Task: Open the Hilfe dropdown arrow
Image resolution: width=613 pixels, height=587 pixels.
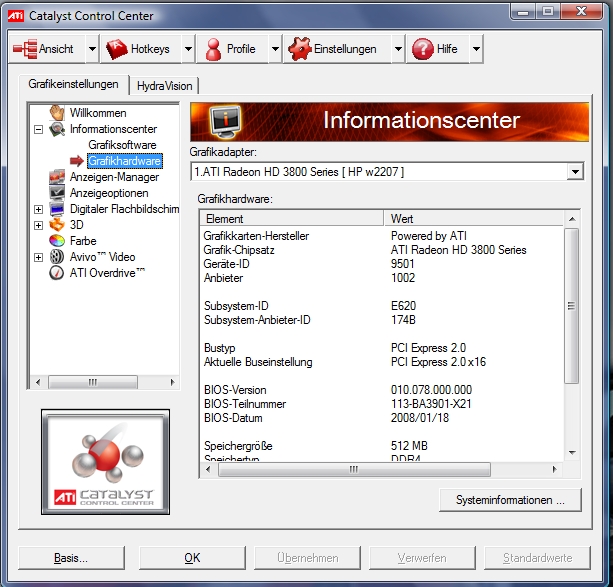Action: tap(476, 49)
